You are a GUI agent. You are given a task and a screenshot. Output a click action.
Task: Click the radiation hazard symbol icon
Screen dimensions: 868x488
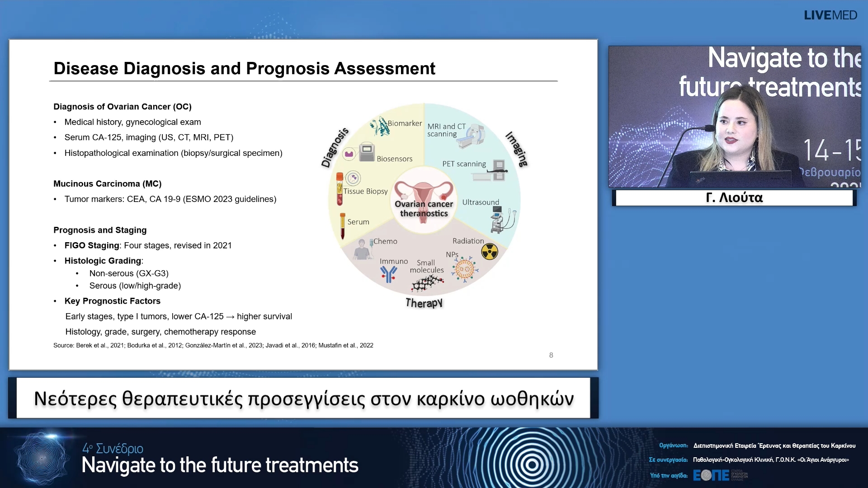click(490, 252)
